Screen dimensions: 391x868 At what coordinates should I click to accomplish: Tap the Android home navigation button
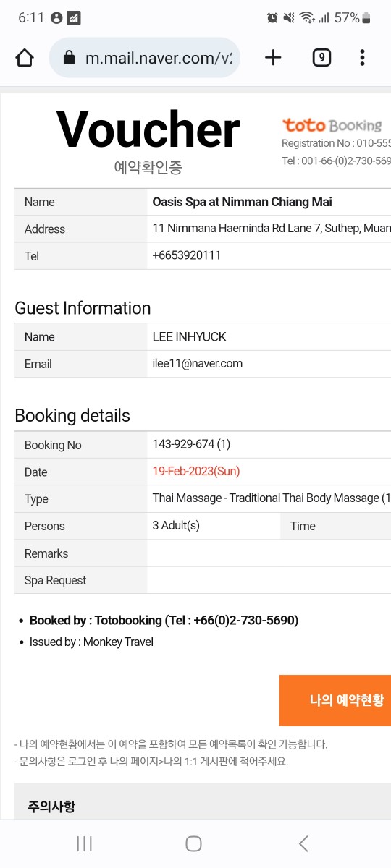tap(193, 843)
